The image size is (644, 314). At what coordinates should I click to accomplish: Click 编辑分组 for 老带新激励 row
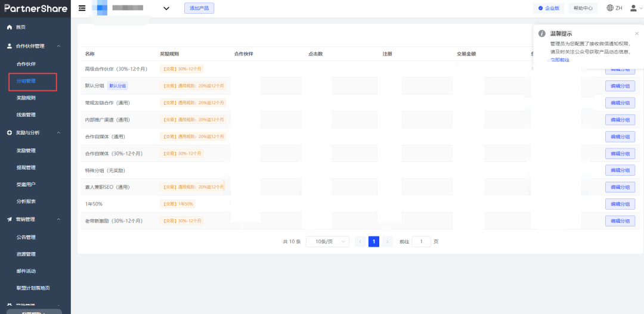(620, 221)
